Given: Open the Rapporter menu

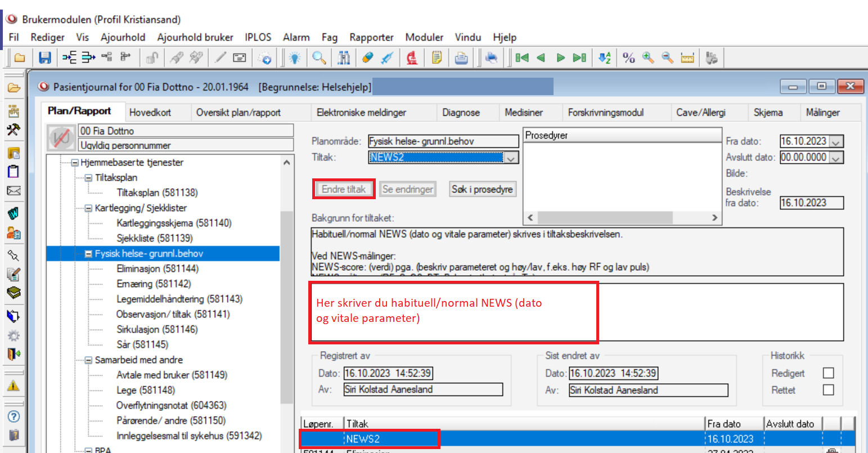Looking at the screenshot, I should (371, 37).
